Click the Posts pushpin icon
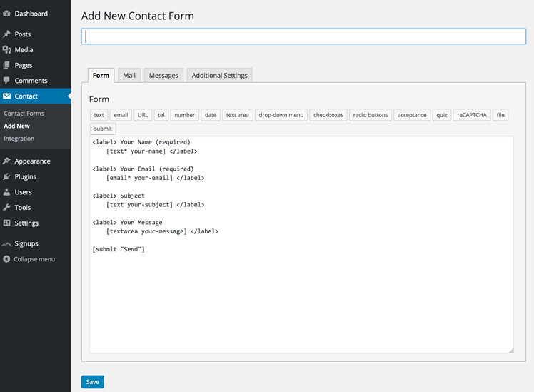This screenshot has width=534, height=392. point(7,34)
